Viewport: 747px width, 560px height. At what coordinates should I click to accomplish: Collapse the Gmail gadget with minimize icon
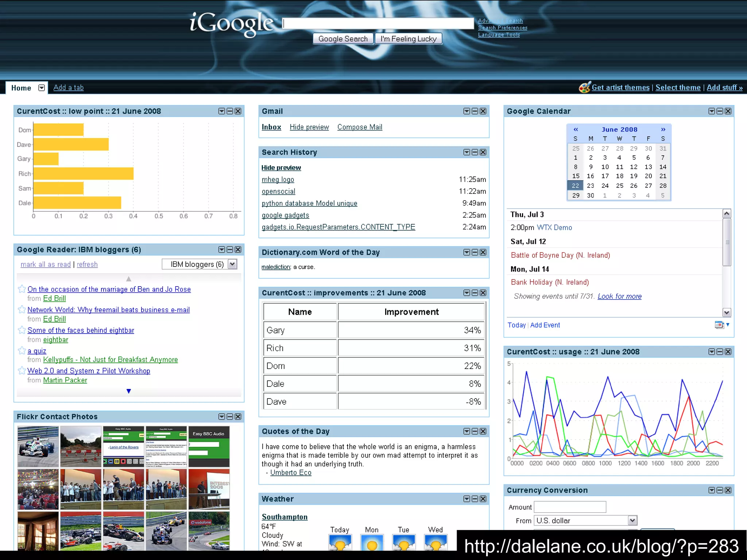pyautogui.click(x=475, y=111)
